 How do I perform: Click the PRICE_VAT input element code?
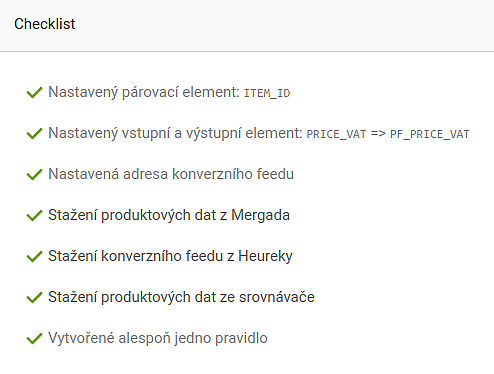(336, 134)
